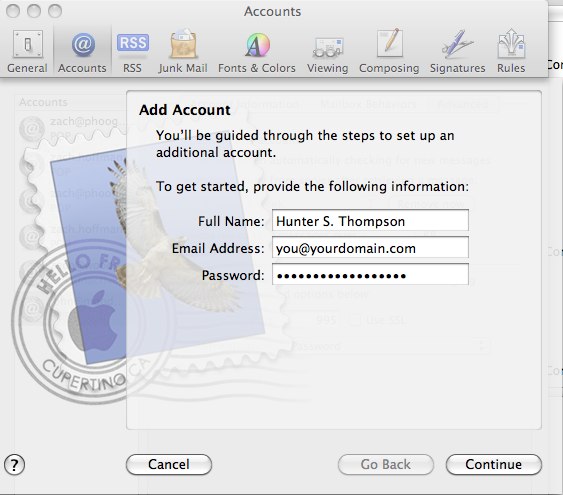Viewport: 563px width, 495px height.
Task: Click the Full Name input field
Action: [370, 220]
